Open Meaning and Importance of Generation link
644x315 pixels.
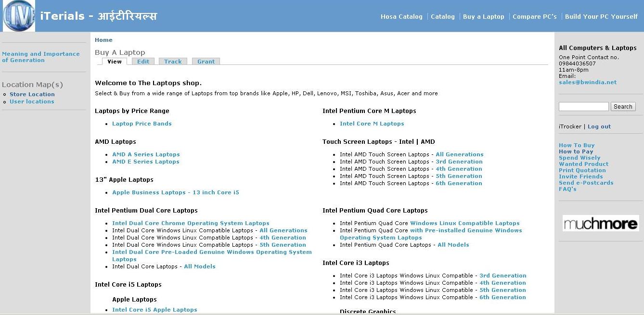point(41,57)
